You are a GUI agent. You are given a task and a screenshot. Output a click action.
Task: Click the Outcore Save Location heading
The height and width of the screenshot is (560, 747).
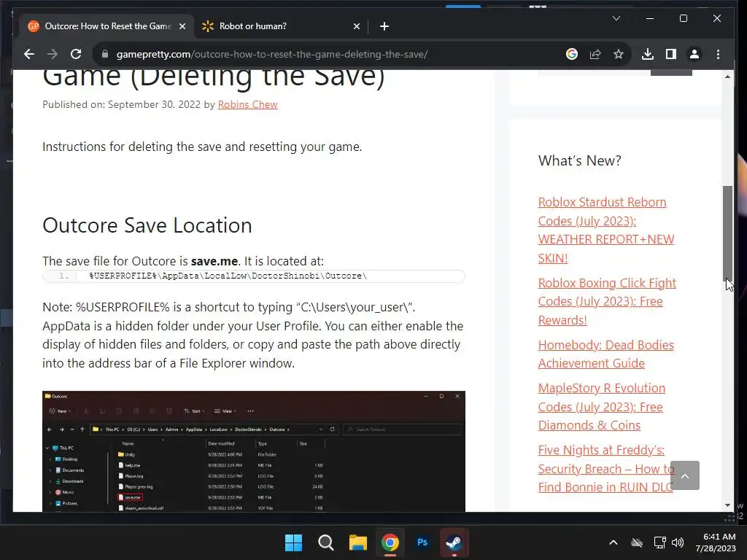click(x=147, y=225)
